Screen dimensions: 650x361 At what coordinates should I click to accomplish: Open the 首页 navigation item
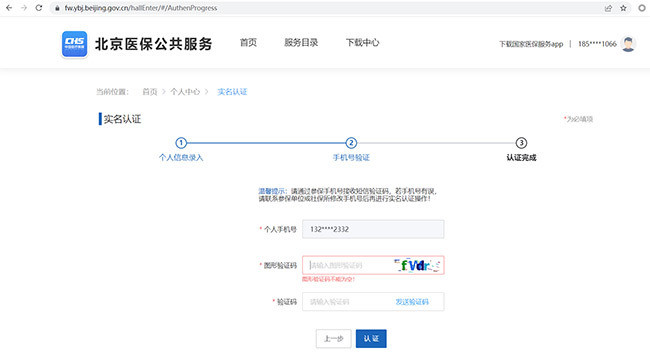[x=248, y=43]
